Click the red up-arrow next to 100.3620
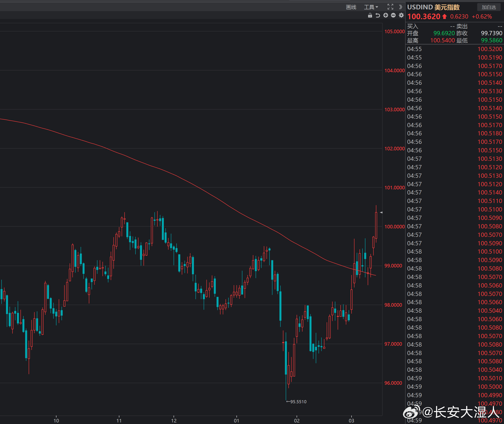 tap(445, 17)
